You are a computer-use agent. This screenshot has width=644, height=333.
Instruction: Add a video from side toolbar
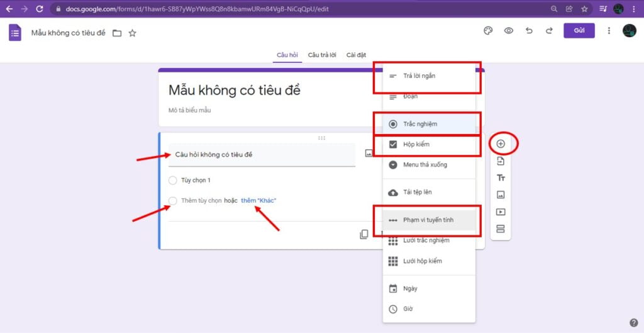coord(501,212)
